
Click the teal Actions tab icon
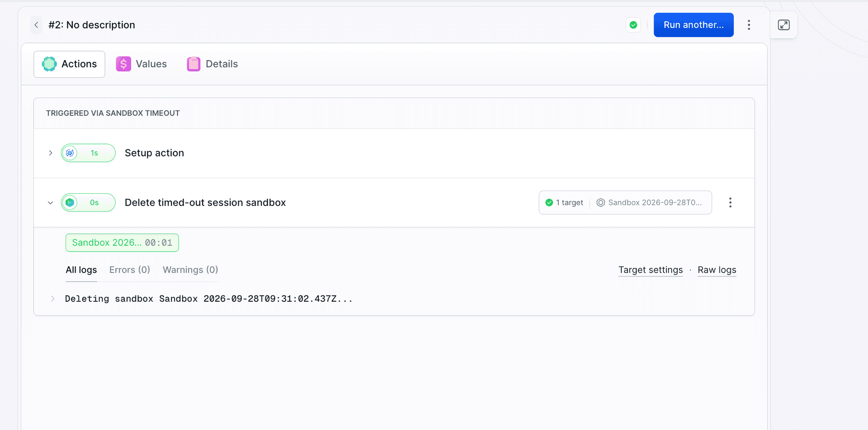click(49, 64)
